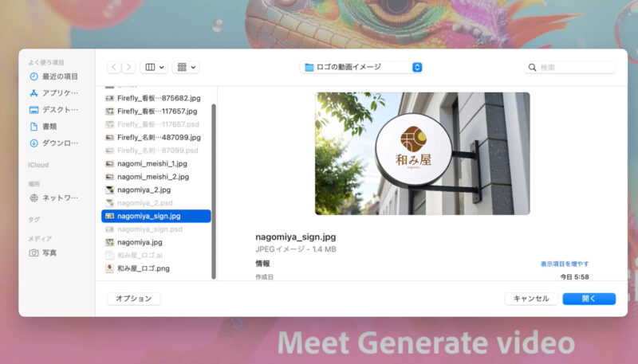Screen dimensions: 638x364
Task: Click thumbnail icon of 和み屋_ロゴ.png
Action: [109, 268]
